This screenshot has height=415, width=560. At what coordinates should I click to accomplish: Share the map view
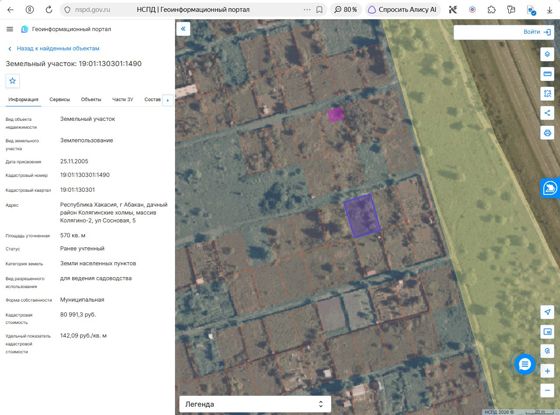point(547,113)
